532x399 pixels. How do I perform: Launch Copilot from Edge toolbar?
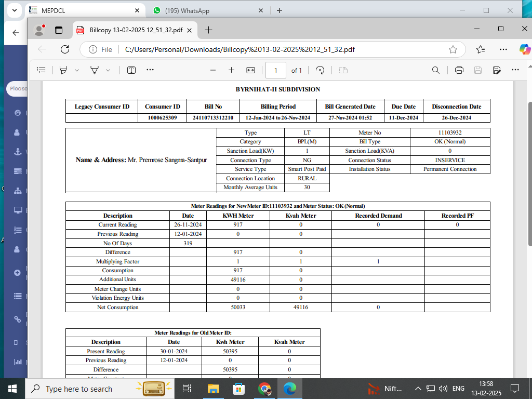coord(525,49)
